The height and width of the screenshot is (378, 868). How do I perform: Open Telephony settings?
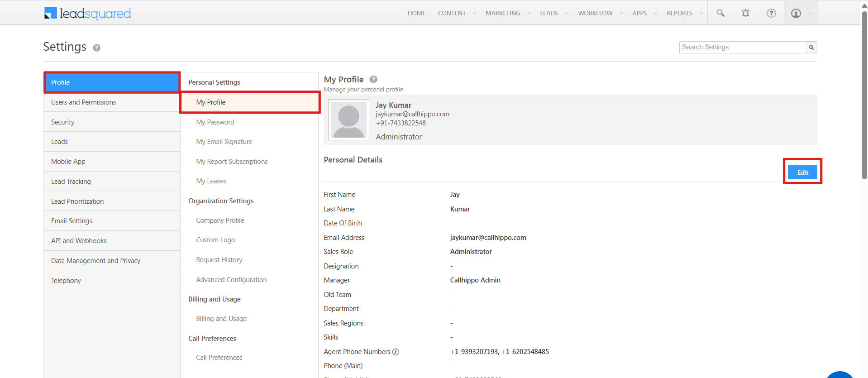[112, 281]
